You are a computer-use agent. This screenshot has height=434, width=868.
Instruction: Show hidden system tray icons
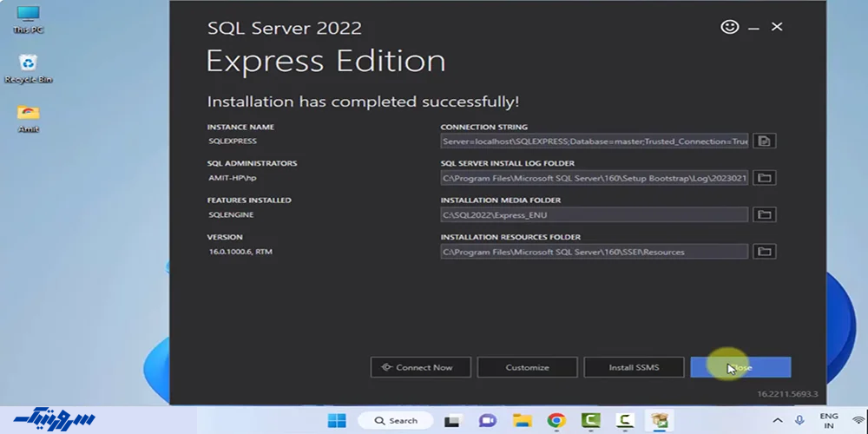(778, 421)
